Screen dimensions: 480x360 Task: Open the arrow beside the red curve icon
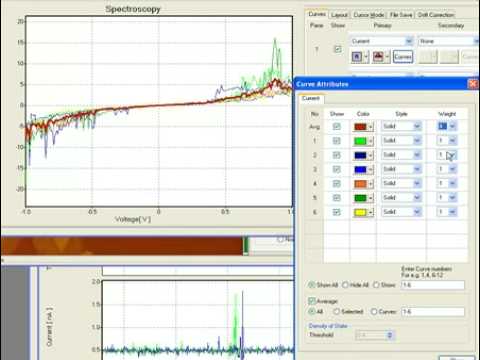click(x=387, y=57)
